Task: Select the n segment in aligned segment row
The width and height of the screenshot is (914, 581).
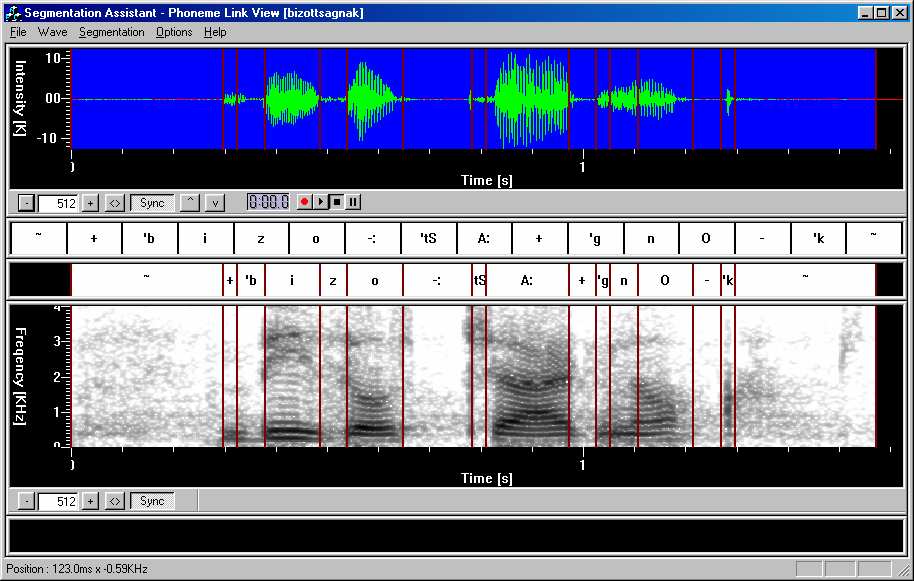Action: click(x=624, y=280)
